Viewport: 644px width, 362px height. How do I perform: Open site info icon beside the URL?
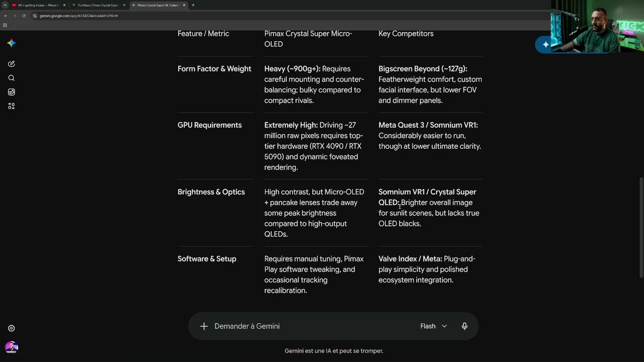point(35,16)
